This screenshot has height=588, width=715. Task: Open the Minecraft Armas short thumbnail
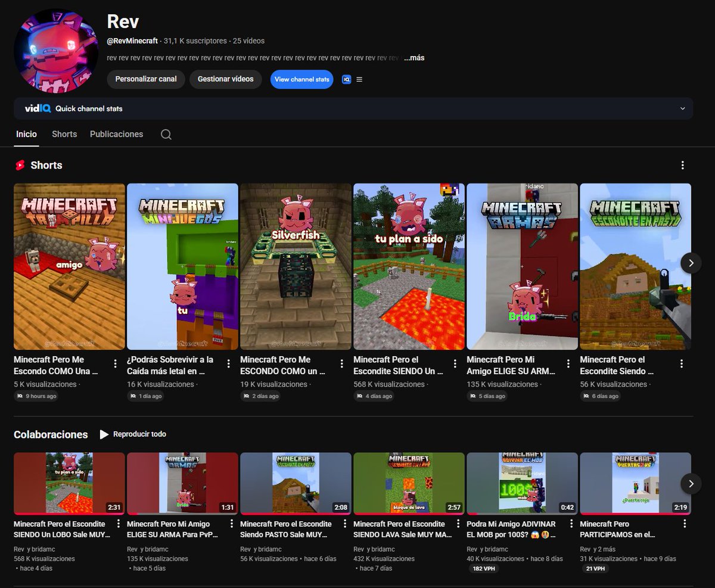(x=522, y=266)
